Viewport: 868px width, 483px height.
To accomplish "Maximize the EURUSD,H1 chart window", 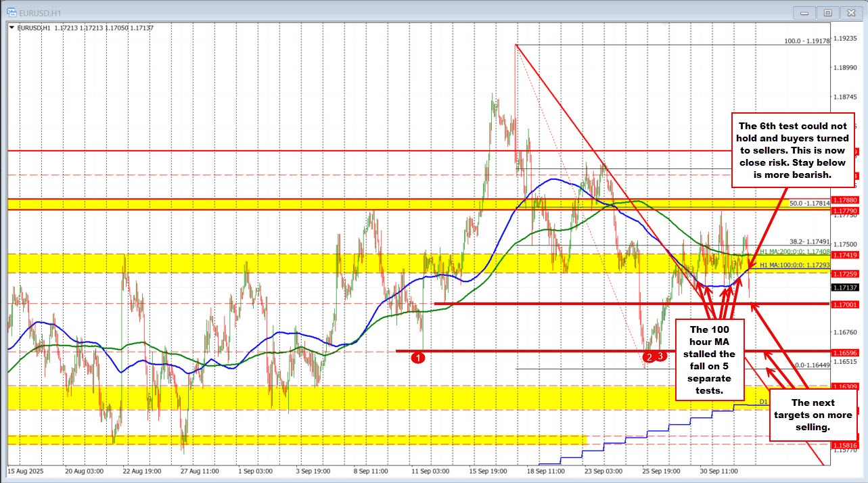I will tap(827, 13).
